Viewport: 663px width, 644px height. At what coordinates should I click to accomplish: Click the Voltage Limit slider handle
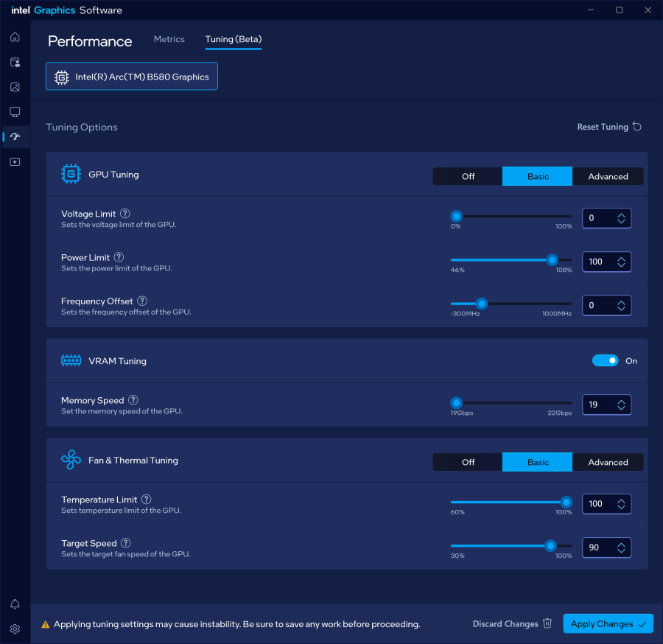pyautogui.click(x=456, y=217)
